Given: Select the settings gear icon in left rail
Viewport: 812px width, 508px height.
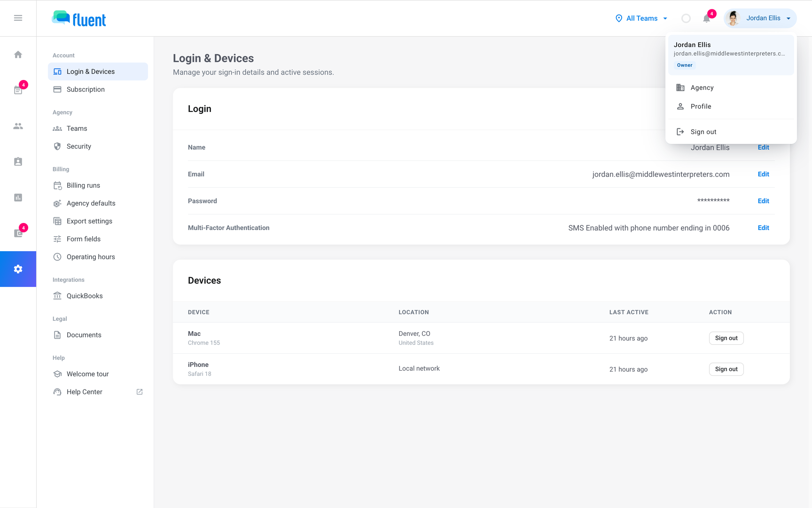Looking at the screenshot, I should 18,269.
